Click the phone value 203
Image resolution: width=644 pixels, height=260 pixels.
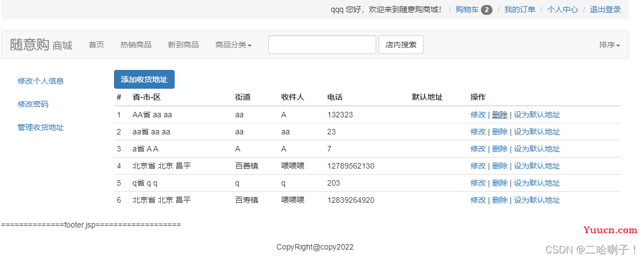click(x=333, y=183)
